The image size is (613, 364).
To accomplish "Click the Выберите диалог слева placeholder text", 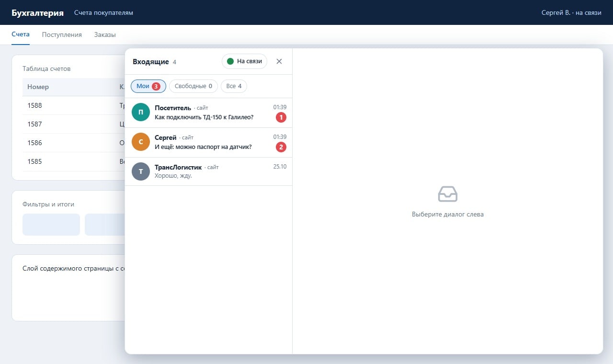I will point(448,215).
